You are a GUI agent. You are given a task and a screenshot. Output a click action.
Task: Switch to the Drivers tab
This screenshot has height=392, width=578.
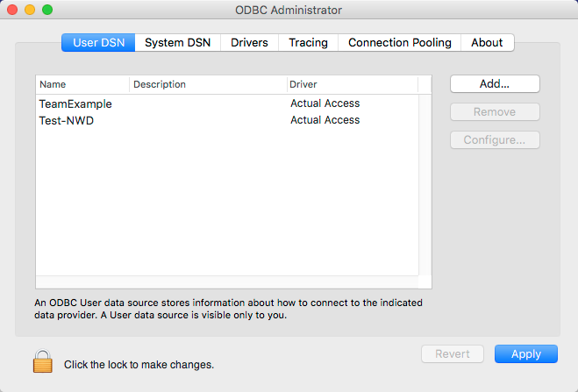tap(249, 42)
